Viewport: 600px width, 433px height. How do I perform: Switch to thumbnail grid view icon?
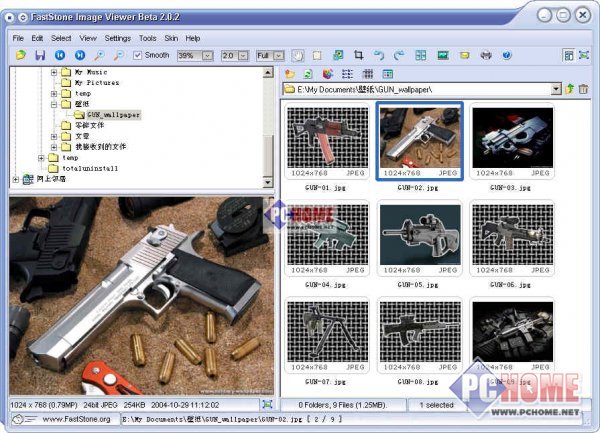click(x=368, y=74)
